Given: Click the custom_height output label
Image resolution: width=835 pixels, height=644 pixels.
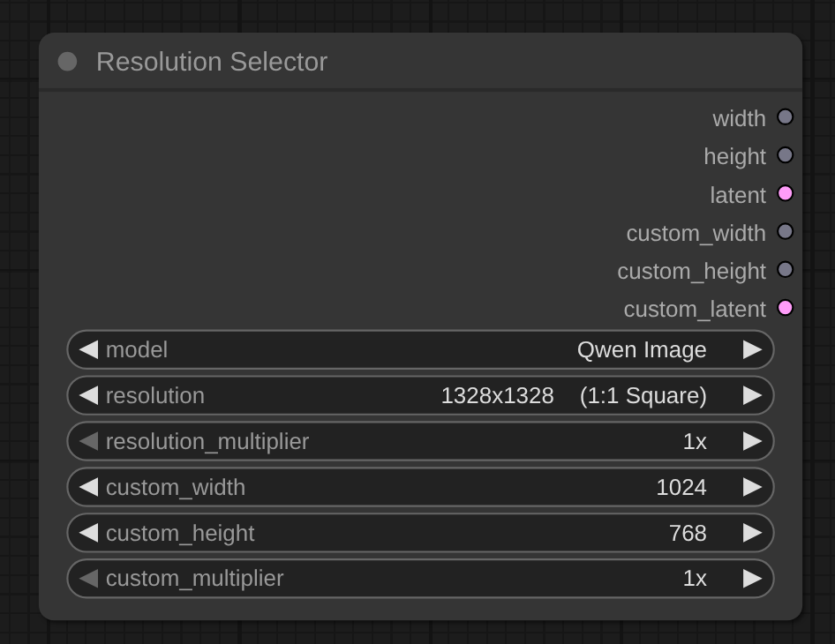Looking at the screenshot, I should (x=692, y=272).
